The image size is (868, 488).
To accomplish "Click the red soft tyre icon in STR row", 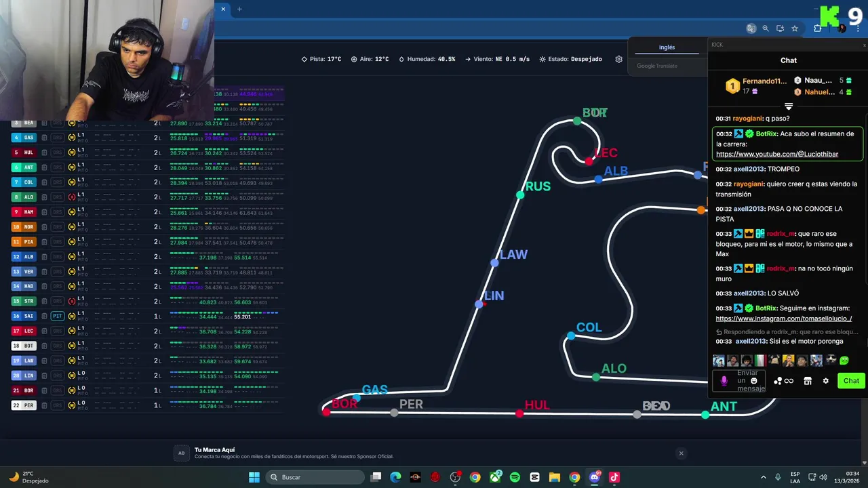I will pos(72,302).
